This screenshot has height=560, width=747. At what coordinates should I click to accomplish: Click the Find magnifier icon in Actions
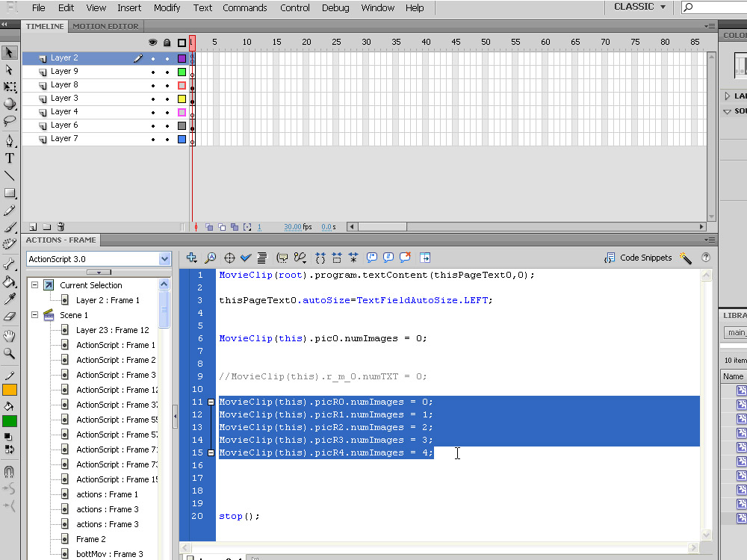211,258
